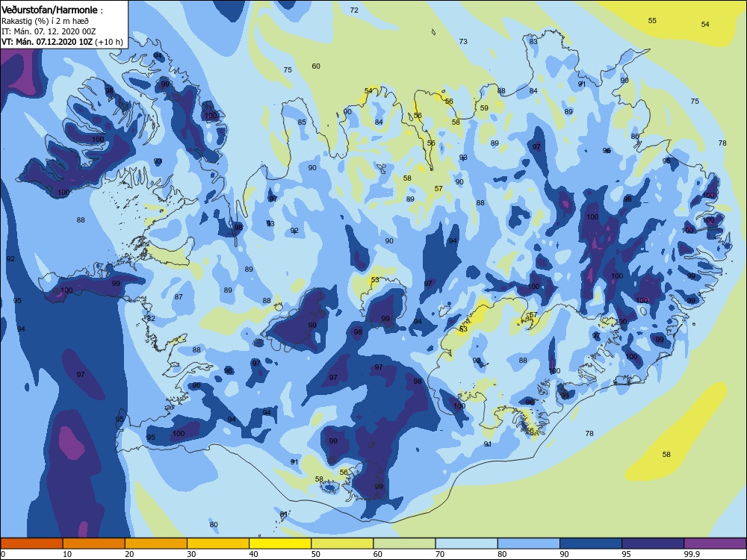Click the 'VT: Mán. 07.12.2020 10Z' valid time line
This screenshot has width=747, height=560.
coord(47,42)
